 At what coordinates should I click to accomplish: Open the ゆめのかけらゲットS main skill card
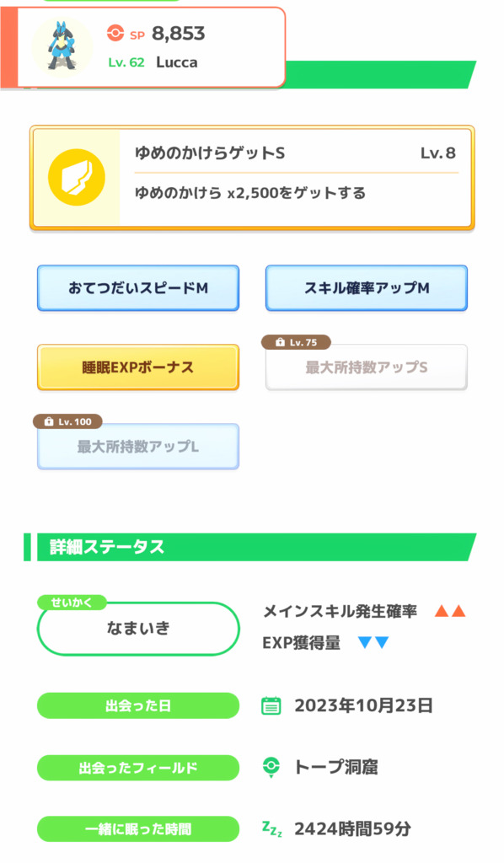point(252,178)
